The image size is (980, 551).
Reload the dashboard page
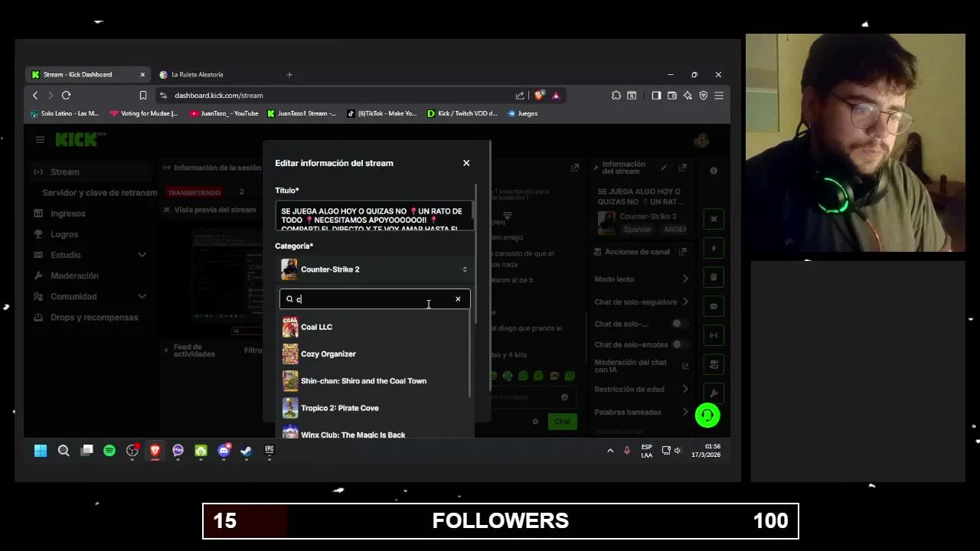(66, 96)
